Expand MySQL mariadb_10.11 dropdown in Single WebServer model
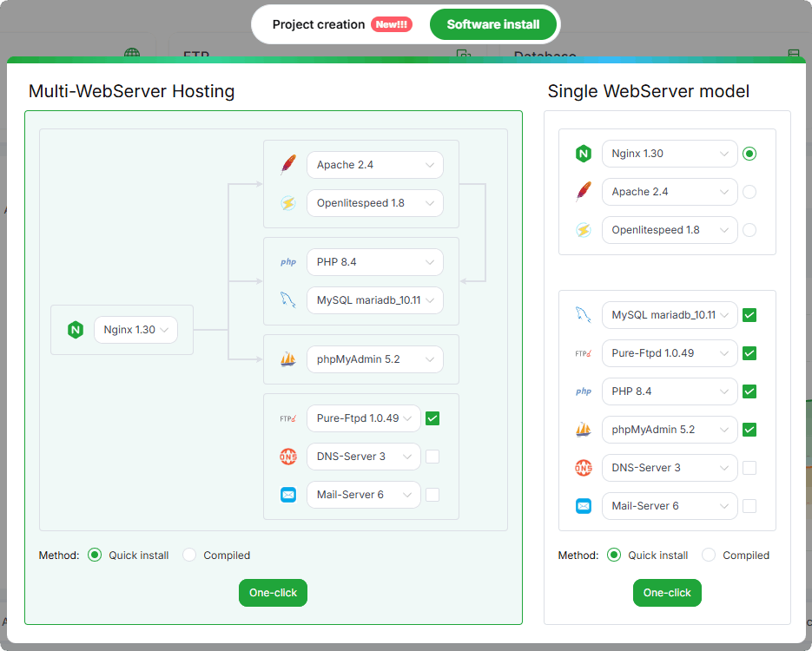The image size is (812, 651). coord(670,314)
